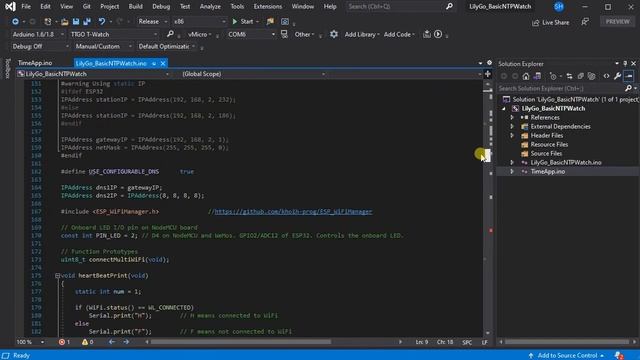Image resolution: width=640 pixels, height=360 pixels.
Task: Open the ESP_WiFiManager GitHub link
Action: point(293,211)
